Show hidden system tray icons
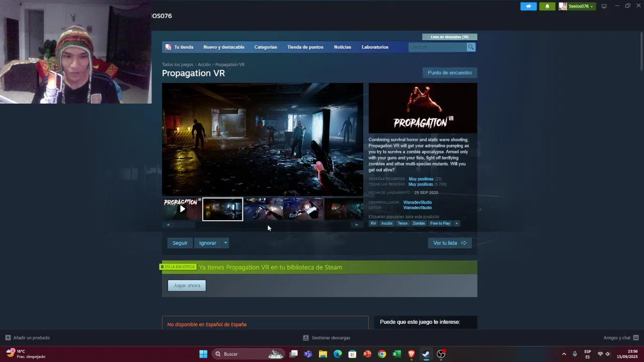 (564, 354)
